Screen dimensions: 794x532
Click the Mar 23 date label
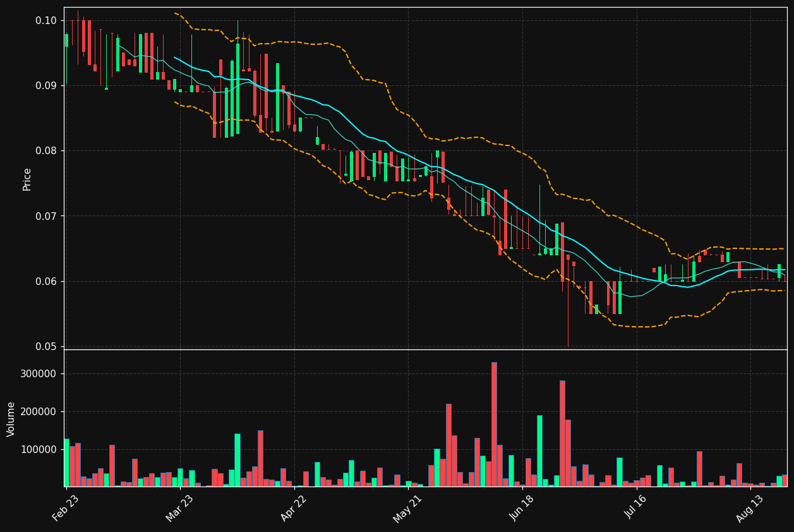pos(179,508)
